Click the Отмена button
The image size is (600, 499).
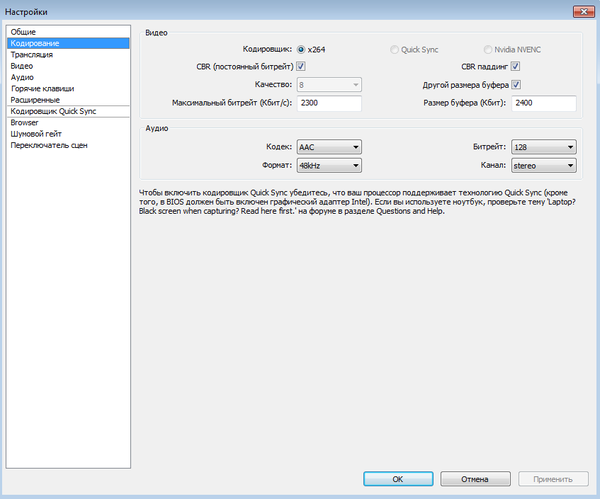click(x=475, y=479)
